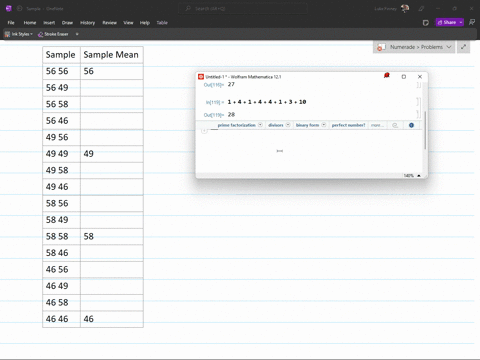The image size is (480, 360).
Task: Click the empty mean cell for 56 49
Action: (112, 88)
